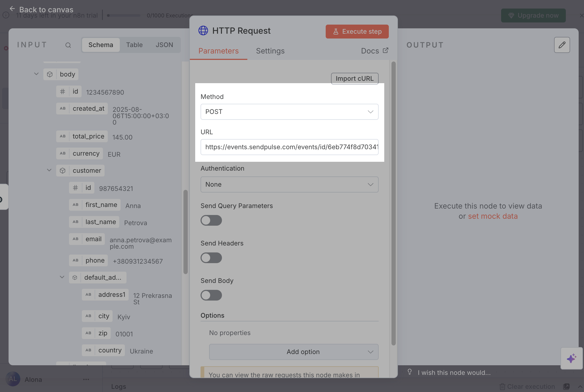This screenshot has width=584, height=392.
Task: Click the flask icon in Execute step button
Action: (336, 32)
